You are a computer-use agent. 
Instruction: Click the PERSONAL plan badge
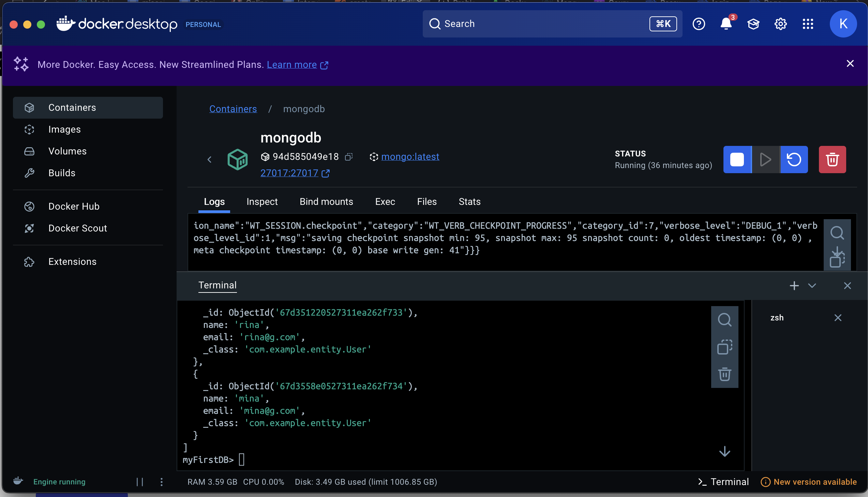(x=203, y=25)
